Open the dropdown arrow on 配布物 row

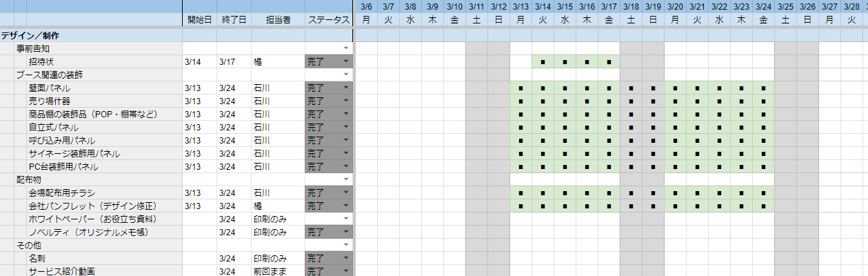[x=346, y=180]
